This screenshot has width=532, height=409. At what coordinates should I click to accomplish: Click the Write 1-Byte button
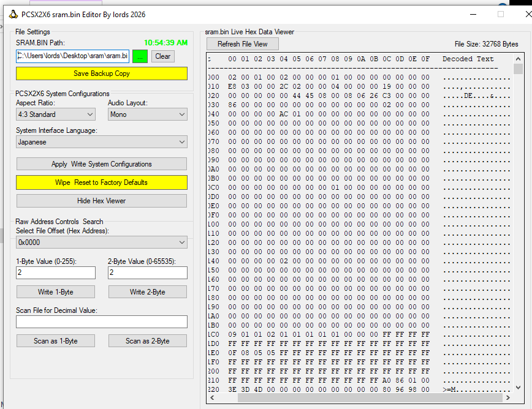tap(56, 292)
